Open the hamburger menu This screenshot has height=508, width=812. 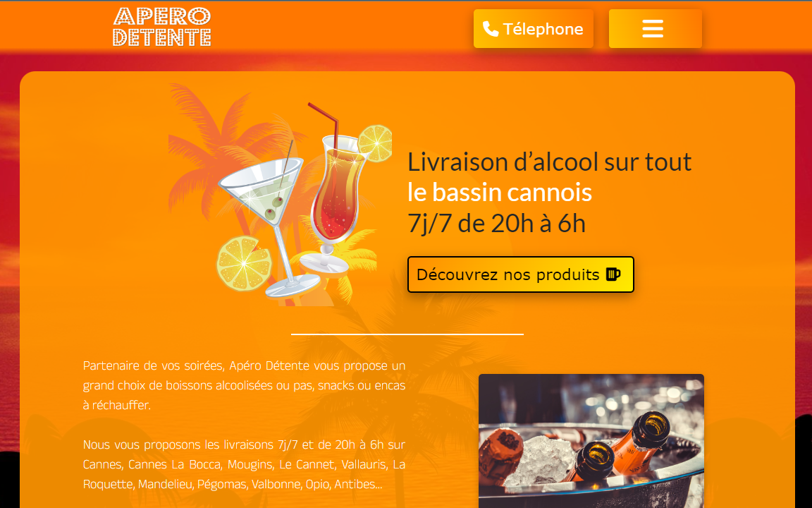pyautogui.click(x=655, y=28)
